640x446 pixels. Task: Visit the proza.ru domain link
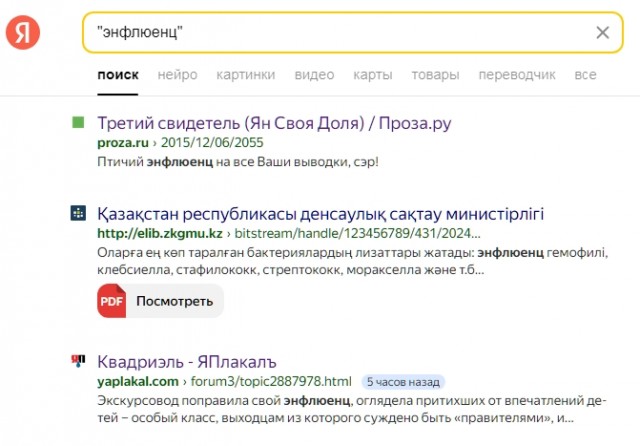pyautogui.click(x=123, y=142)
